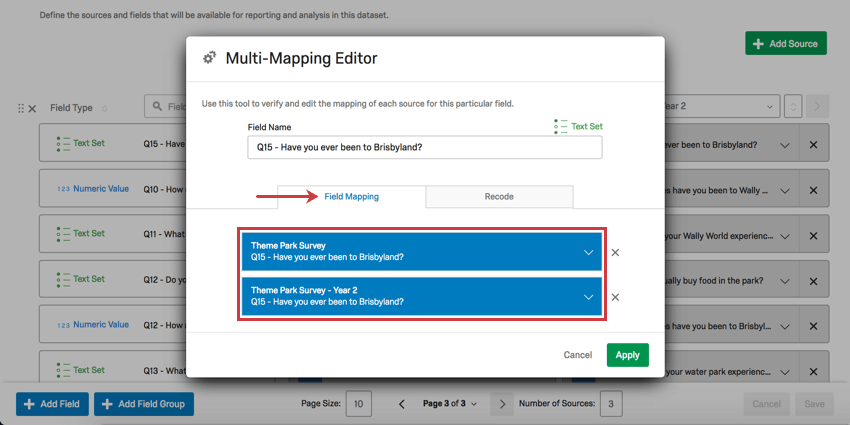Delete the water park experience row
Image resolution: width=850 pixels, height=425 pixels.
pos(813,372)
